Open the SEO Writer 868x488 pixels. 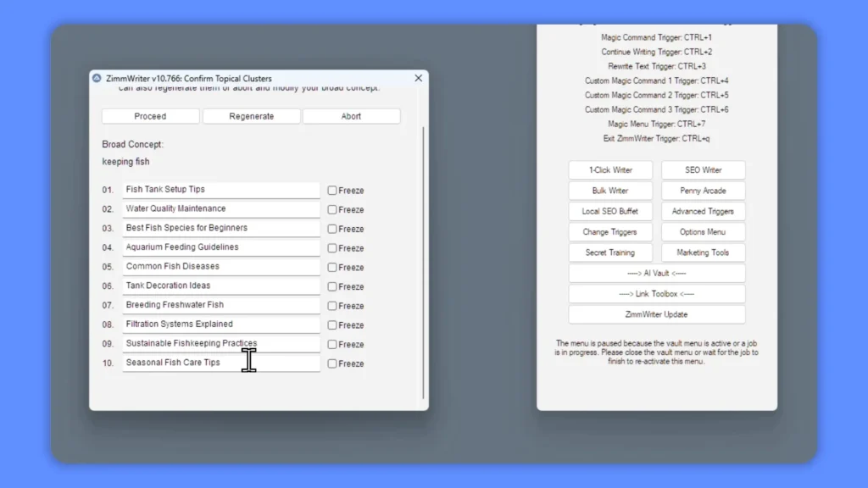tap(703, 169)
